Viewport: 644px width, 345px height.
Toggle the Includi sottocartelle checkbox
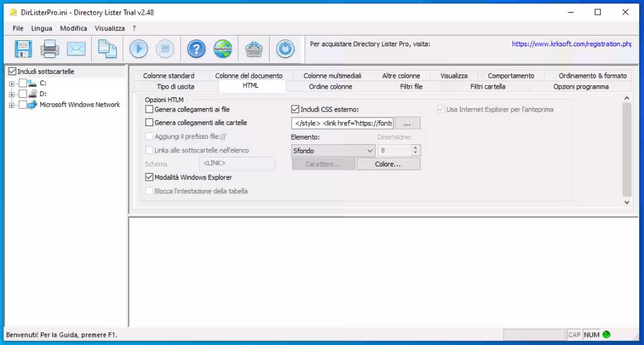click(x=11, y=72)
